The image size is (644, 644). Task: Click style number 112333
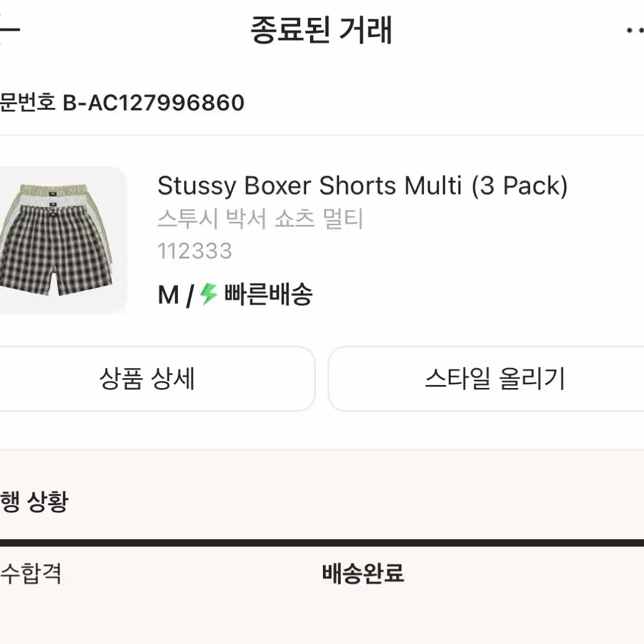coord(194,251)
